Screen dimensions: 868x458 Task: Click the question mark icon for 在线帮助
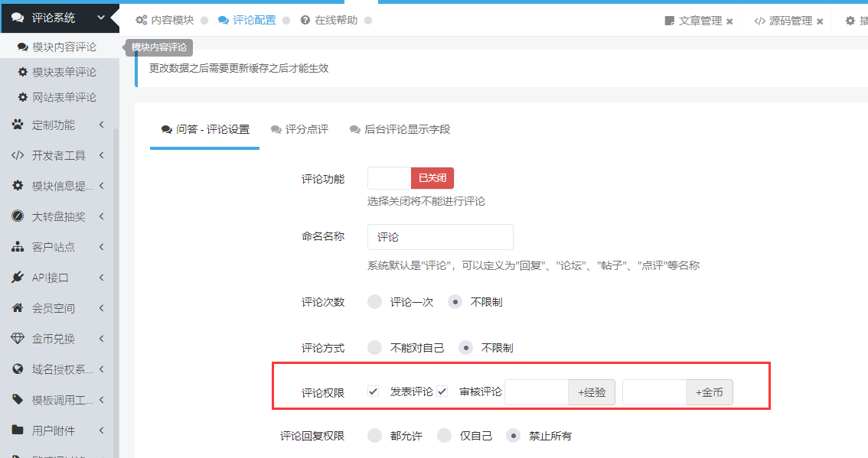305,20
